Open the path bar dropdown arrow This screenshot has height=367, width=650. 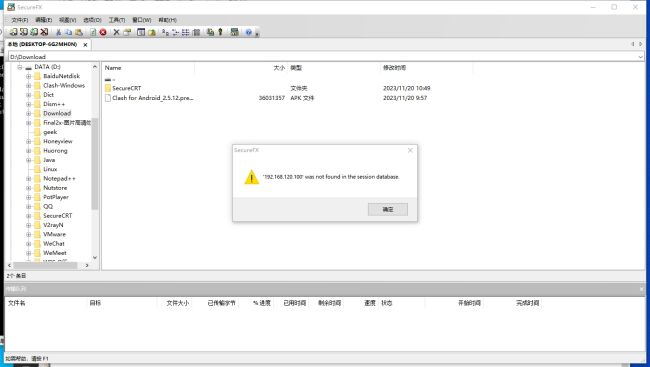640,57
